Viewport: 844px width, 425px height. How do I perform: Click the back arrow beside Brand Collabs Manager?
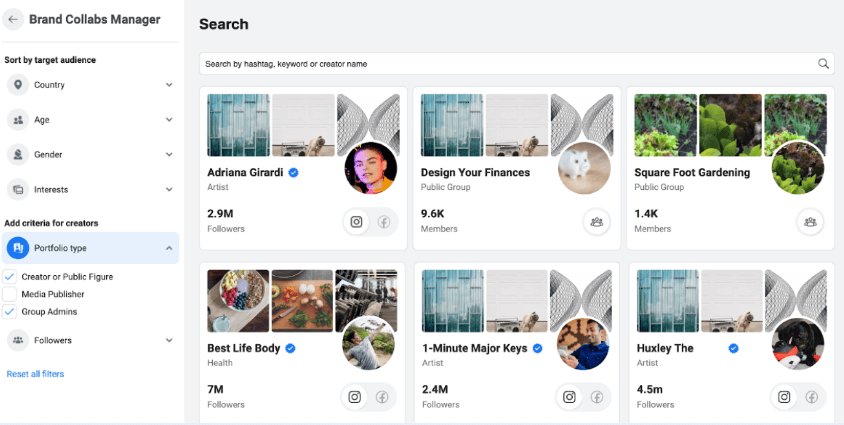tap(13, 19)
